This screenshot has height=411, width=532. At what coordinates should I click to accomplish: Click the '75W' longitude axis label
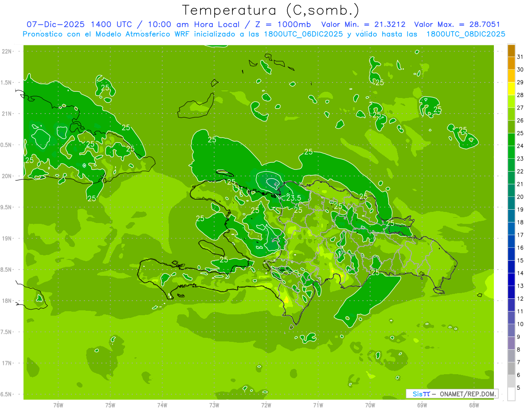pyautogui.click(x=110, y=405)
